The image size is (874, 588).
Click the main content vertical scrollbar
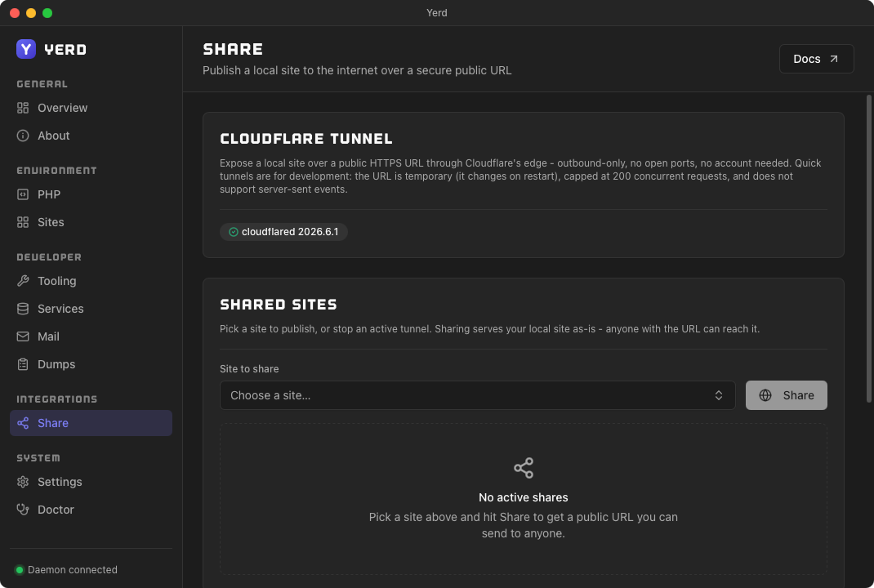coord(868,248)
